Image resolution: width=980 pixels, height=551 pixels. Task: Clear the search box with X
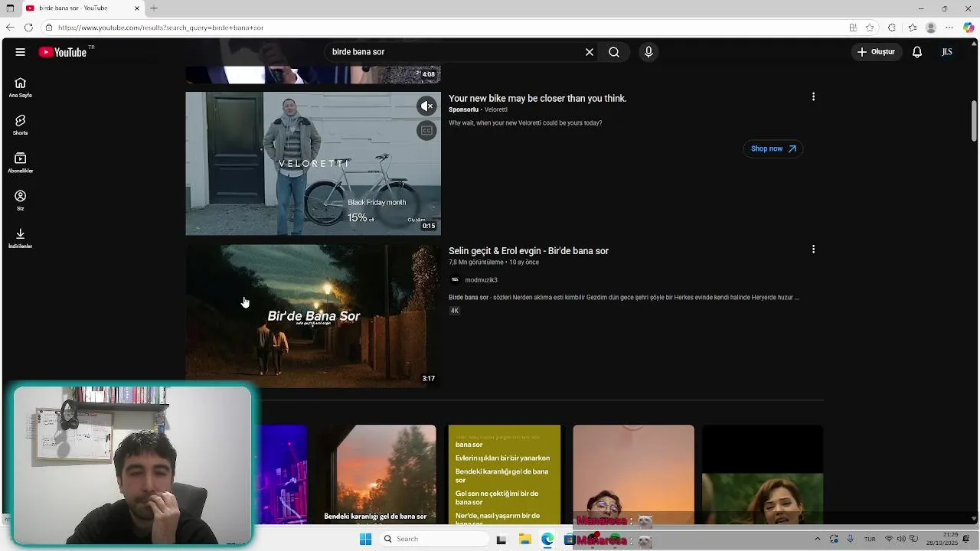point(590,52)
